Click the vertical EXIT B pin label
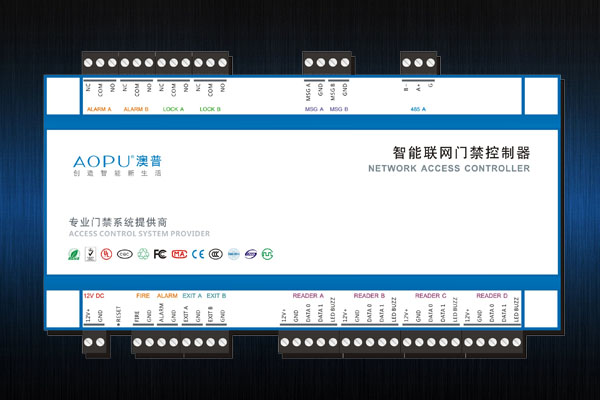The width and height of the screenshot is (600, 400). point(210,314)
